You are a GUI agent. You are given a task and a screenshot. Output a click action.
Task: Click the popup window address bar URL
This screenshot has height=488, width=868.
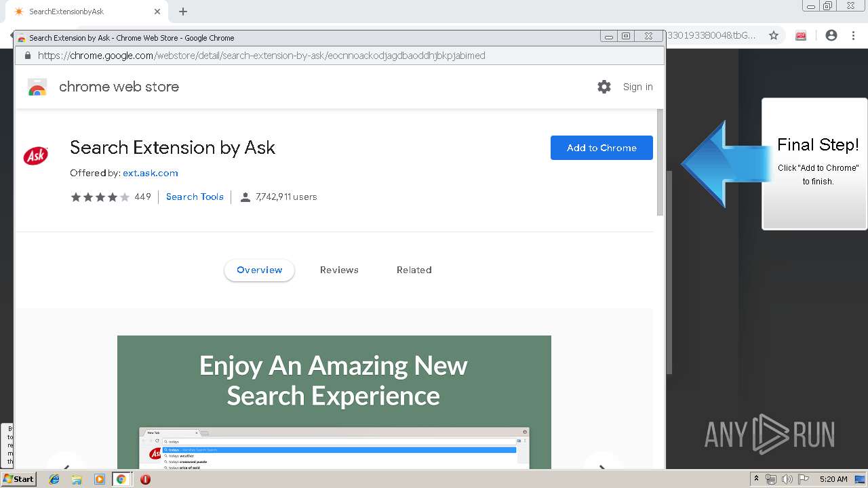[261, 56]
